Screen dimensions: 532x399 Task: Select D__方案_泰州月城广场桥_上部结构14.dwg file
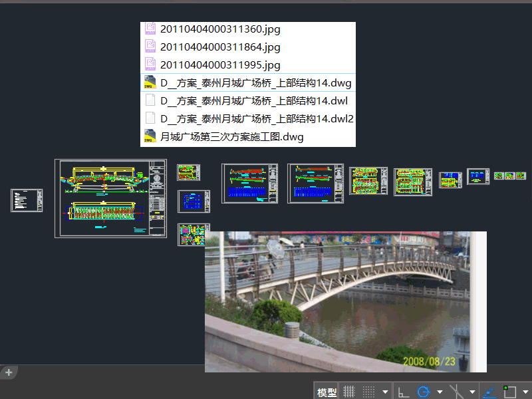[248, 82]
